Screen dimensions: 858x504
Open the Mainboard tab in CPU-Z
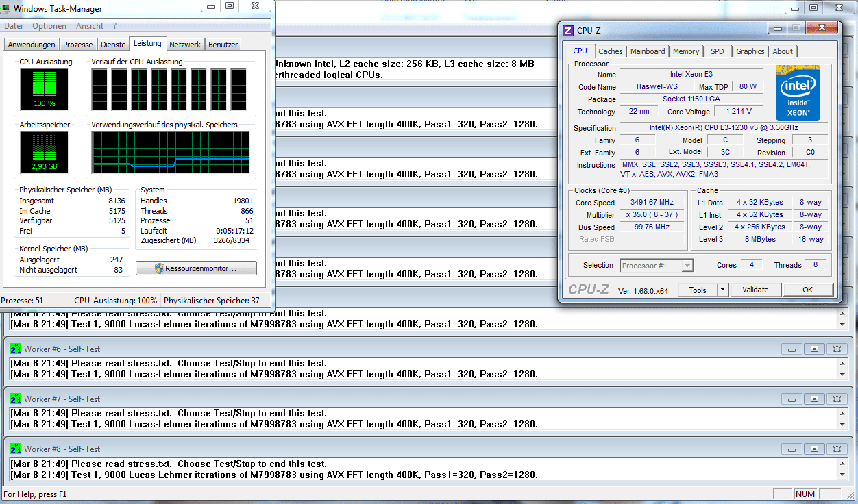coord(648,51)
